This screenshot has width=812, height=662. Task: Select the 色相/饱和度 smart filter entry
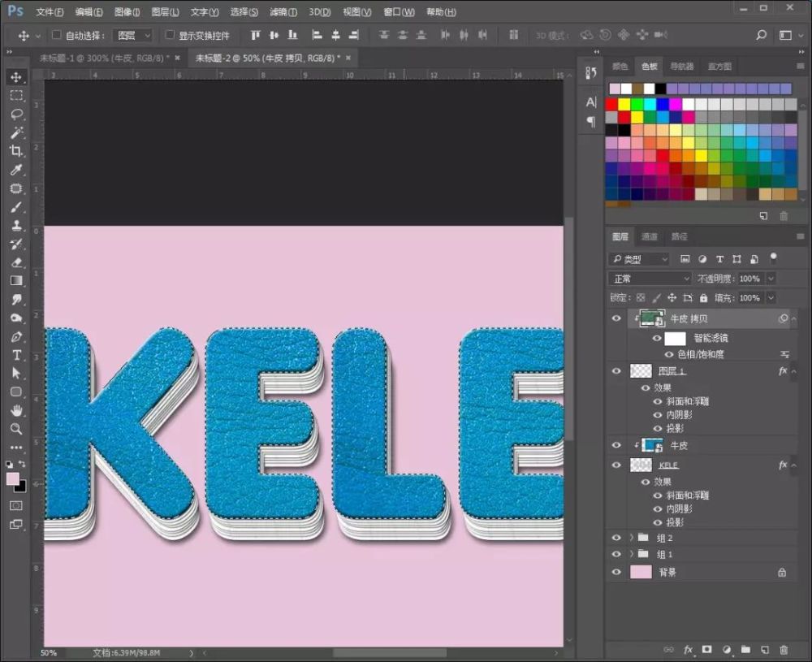tap(701, 355)
